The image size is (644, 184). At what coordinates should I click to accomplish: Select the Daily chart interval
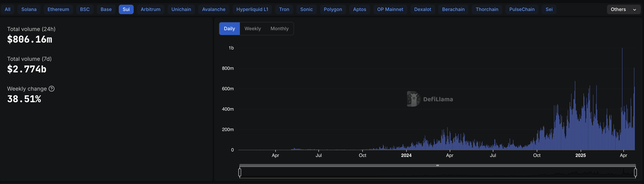coord(229,29)
